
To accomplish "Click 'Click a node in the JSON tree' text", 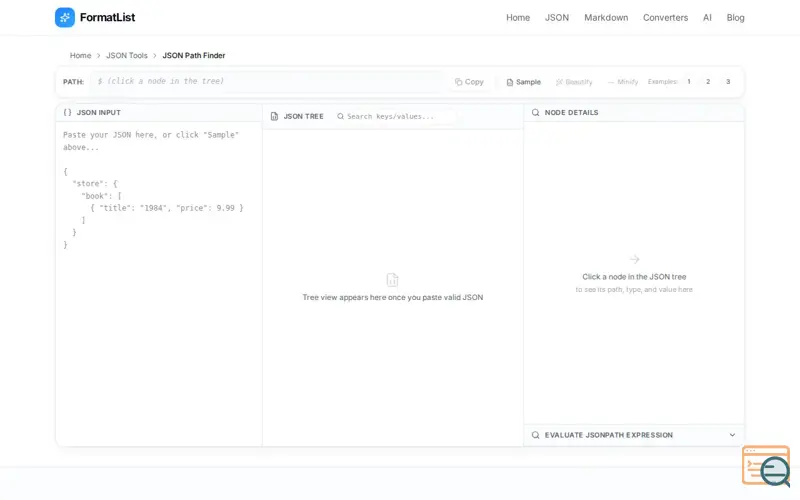I will tap(634, 277).
